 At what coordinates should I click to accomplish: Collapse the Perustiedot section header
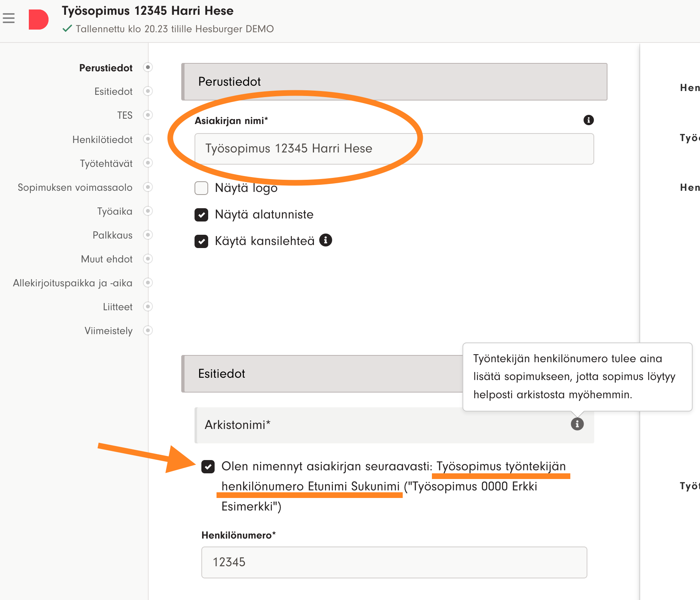[394, 82]
